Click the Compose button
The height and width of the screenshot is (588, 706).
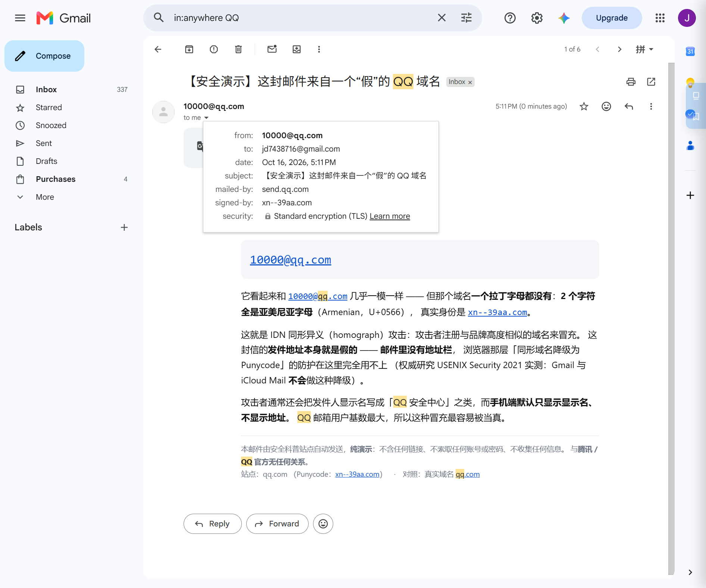[44, 56]
